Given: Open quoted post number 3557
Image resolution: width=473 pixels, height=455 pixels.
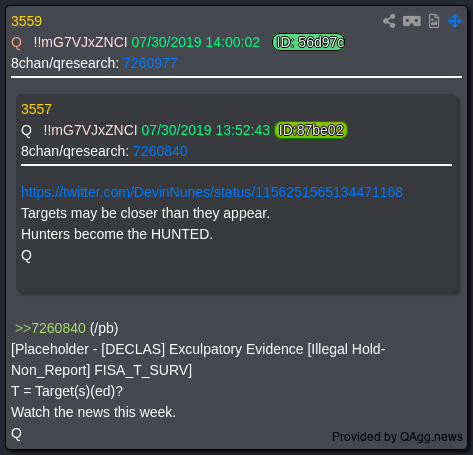Looking at the screenshot, I should pyautogui.click(x=37, y=109).
